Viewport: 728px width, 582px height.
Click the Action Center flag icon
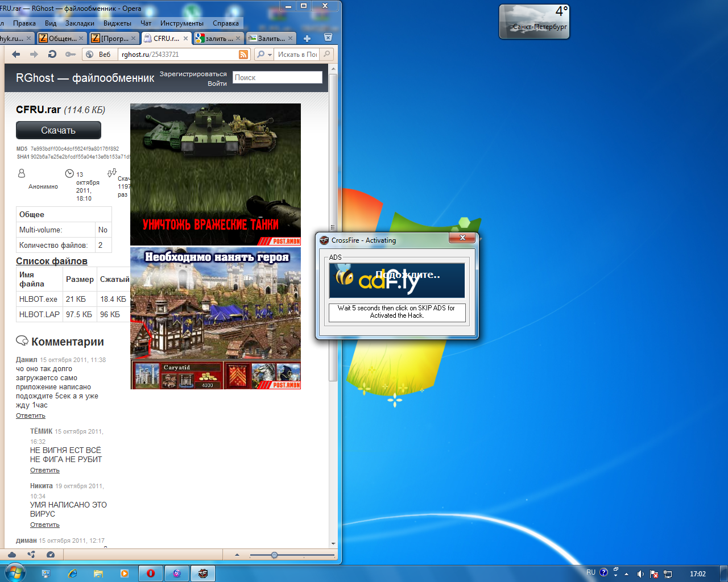coord(654,574)
